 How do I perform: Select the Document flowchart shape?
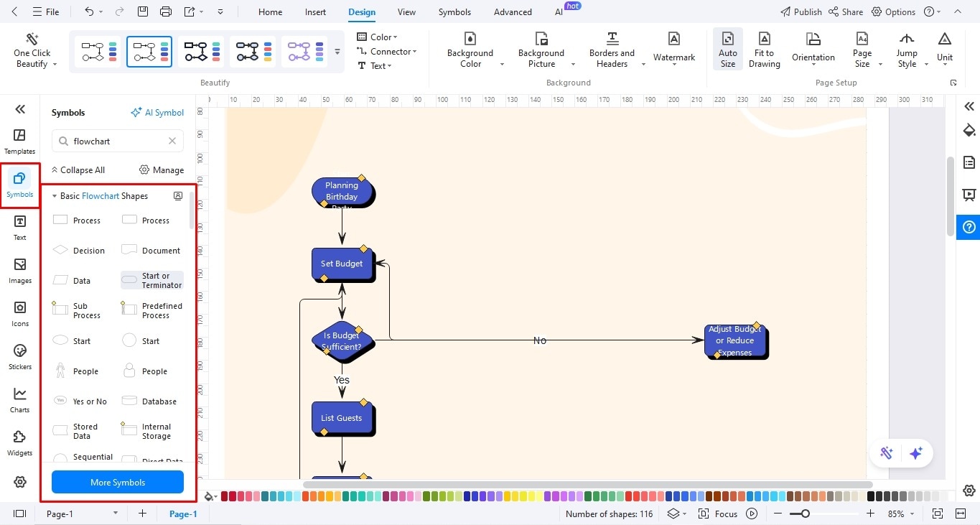(x=151, y=251)
